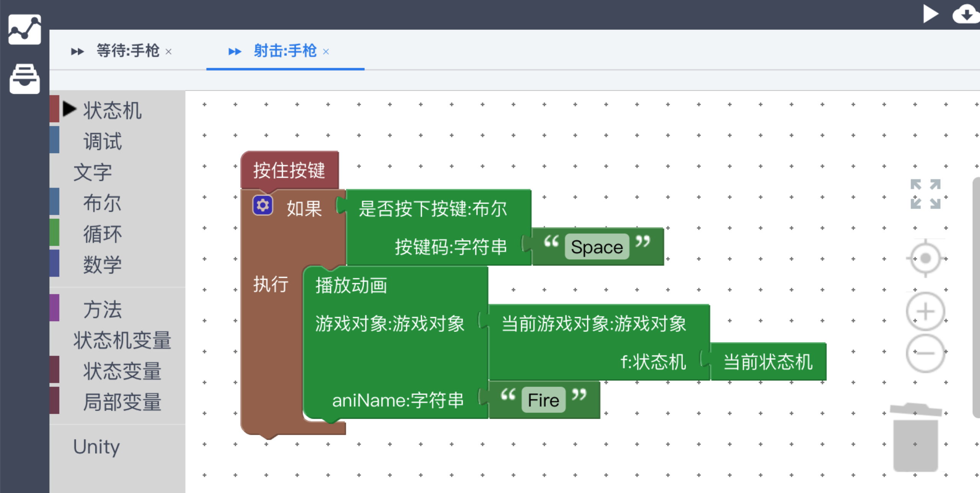Edit the Fire string field

tap(544, 400)
